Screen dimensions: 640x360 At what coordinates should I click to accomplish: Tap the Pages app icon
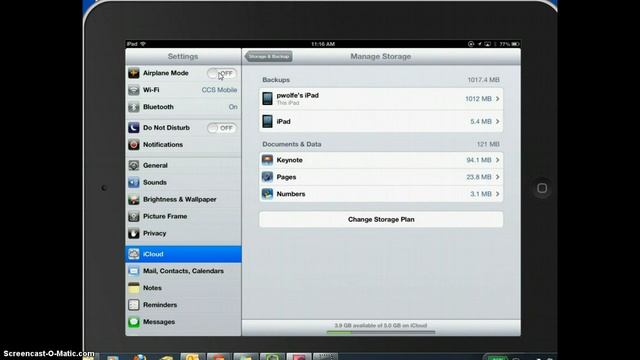coord(267,177)
